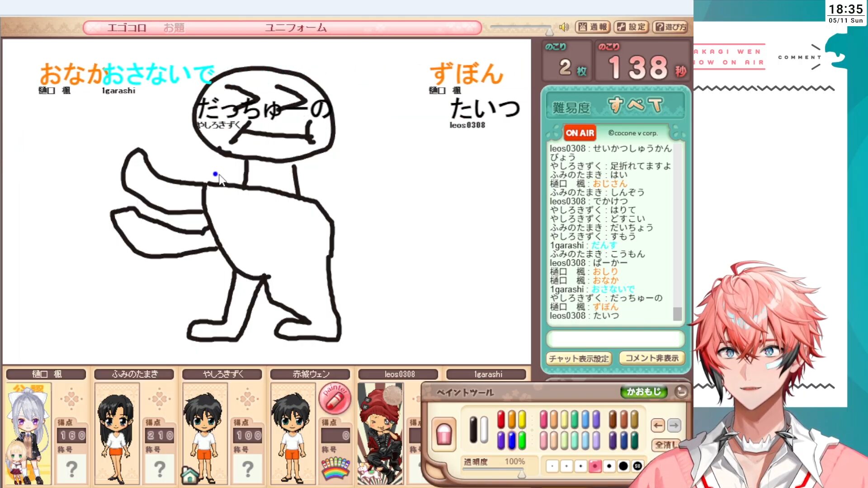Viewport: 868px width, 488px height.
Task: Click the 全消し clear-all button
Action: coord(665,445)
